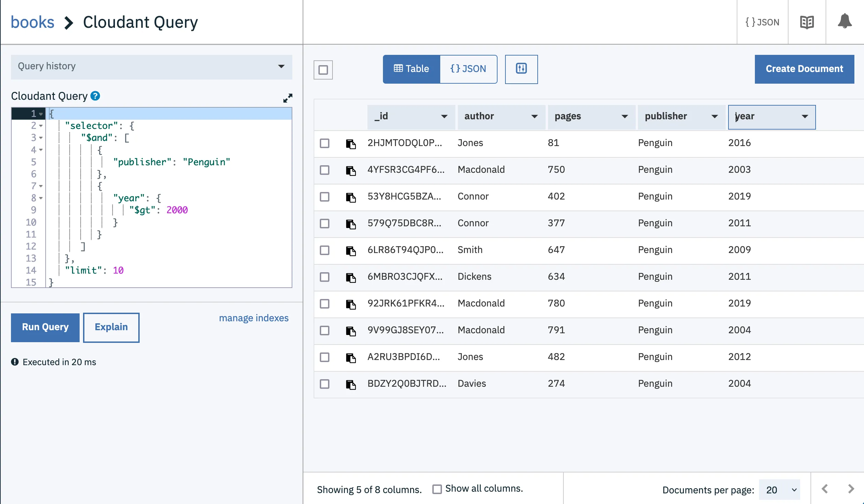Copy document icon in Macdonald 780 row

tap(351, 304)
